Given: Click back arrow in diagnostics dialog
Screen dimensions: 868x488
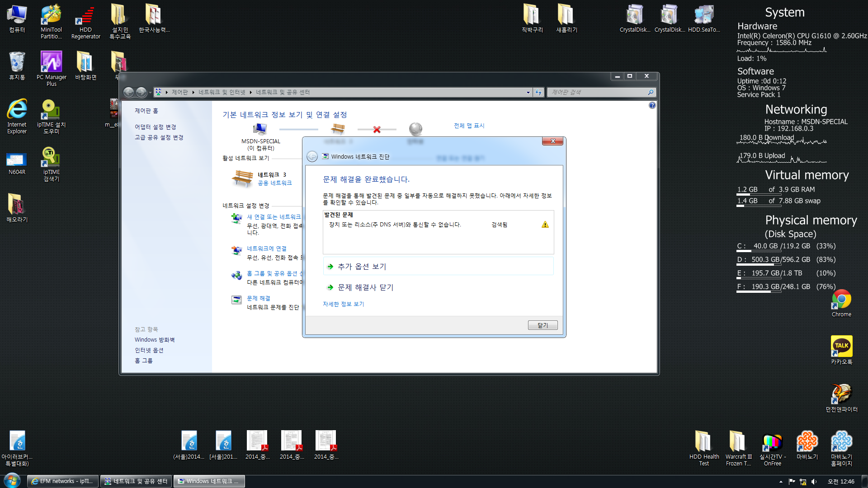Looking at the screenshot, I should pos(312,156).
